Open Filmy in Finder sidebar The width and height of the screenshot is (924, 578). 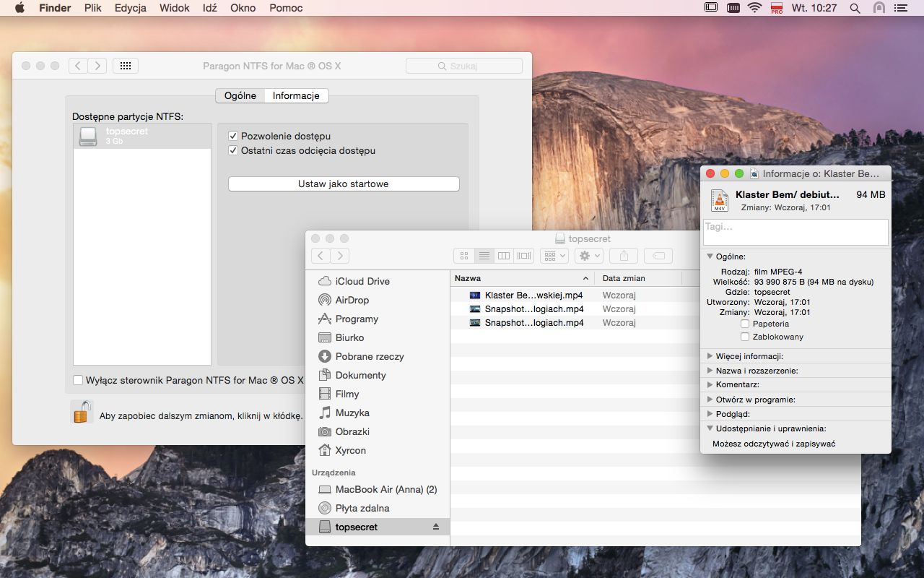(x=377, y=394)
